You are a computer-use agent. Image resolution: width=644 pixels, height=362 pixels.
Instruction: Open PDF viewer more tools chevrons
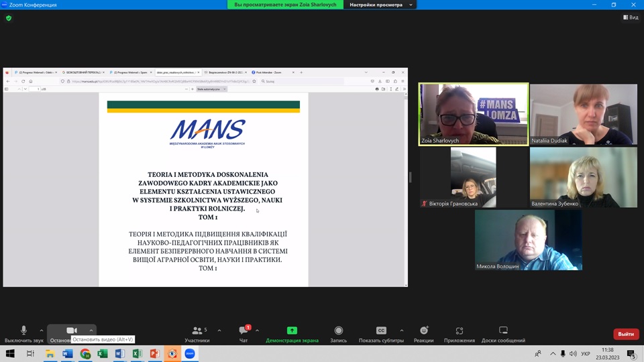click(x=404, y=89)
